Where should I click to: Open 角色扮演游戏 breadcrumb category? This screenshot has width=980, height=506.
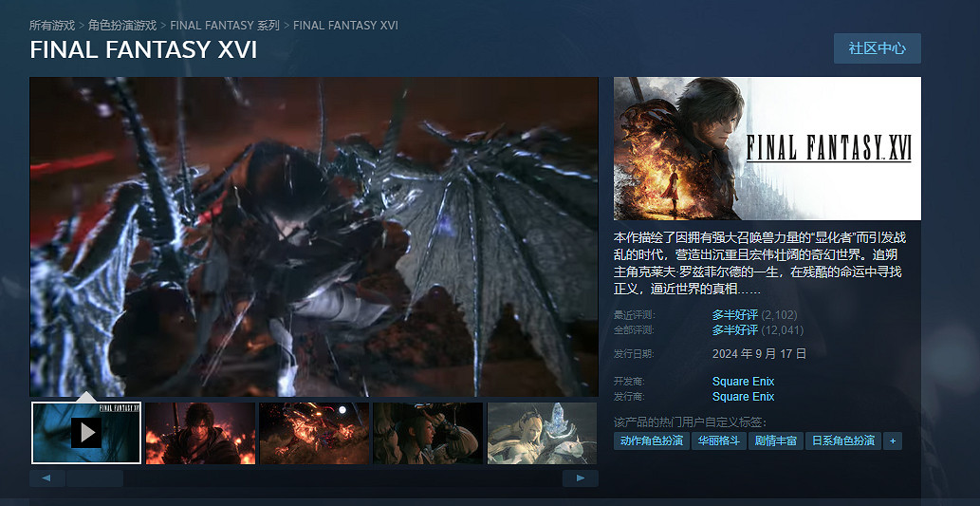click(x=122, y=25)
